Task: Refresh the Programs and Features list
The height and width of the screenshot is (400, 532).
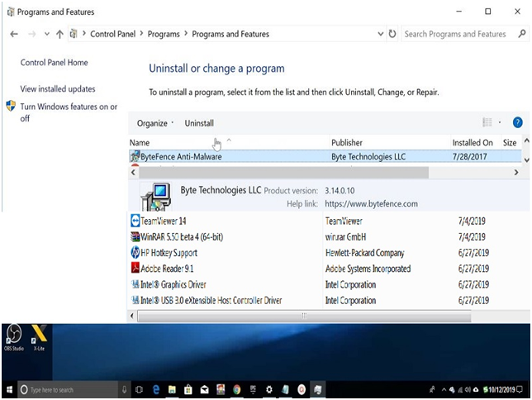Action: [392, 34]
